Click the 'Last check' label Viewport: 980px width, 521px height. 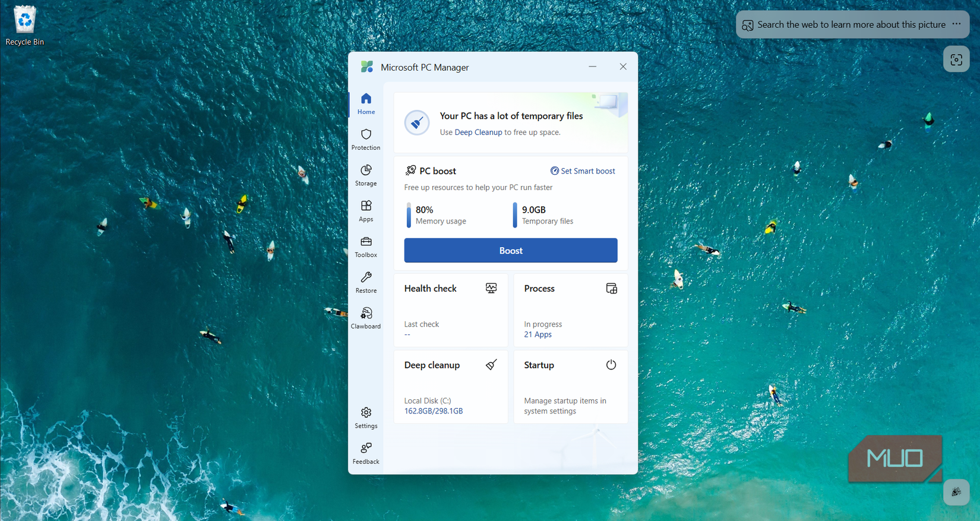point(421,324)
